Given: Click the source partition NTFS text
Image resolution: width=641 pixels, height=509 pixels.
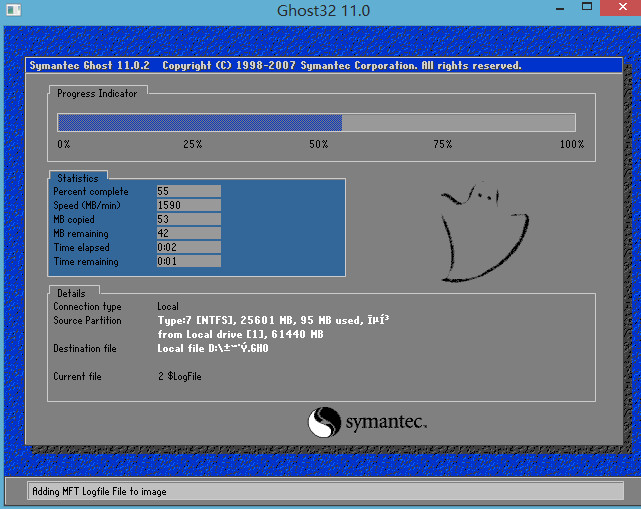Looking at the screenshot, I should tap(273, 320).
